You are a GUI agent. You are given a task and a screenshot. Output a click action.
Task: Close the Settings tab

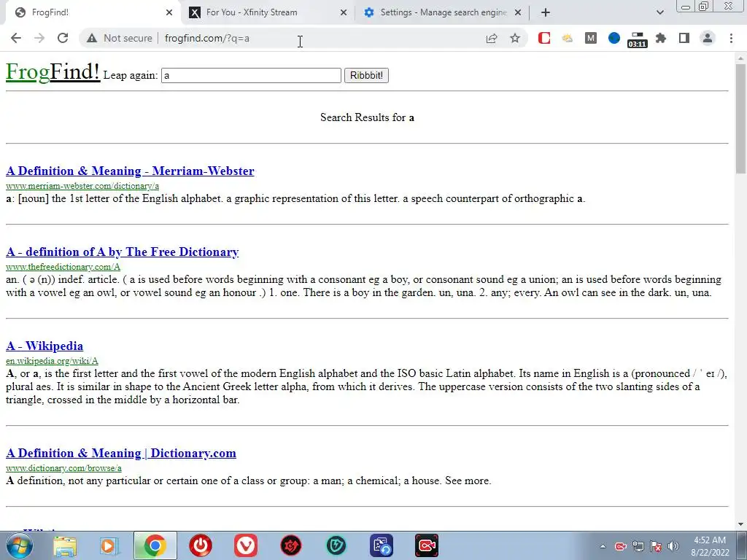tap(518, 12)
